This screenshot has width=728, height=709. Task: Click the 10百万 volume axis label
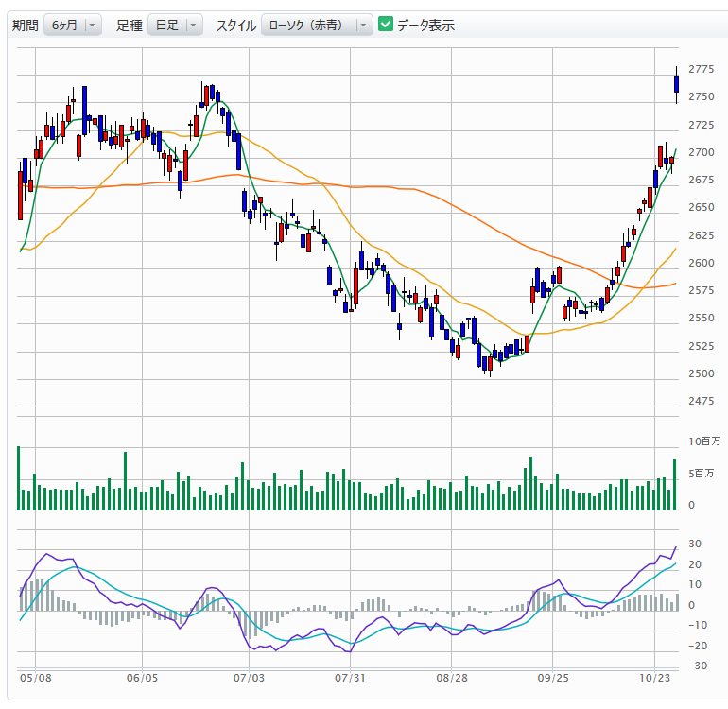pyautogui.click(x=703, y=441)
